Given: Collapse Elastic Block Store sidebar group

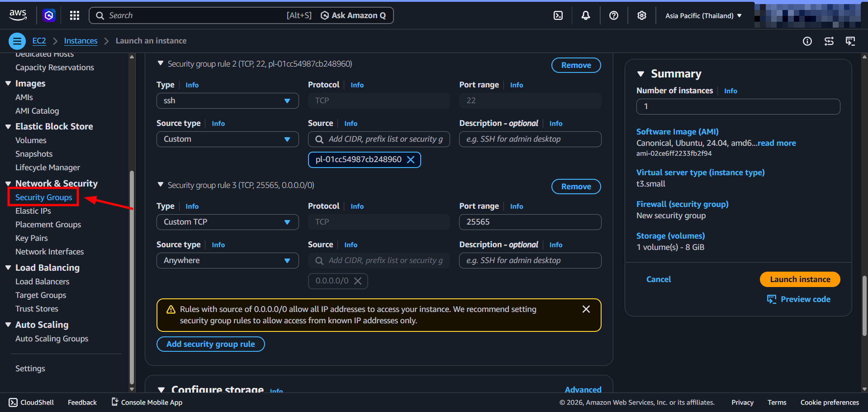Looking at the screenshot, I should click(8, 127).
